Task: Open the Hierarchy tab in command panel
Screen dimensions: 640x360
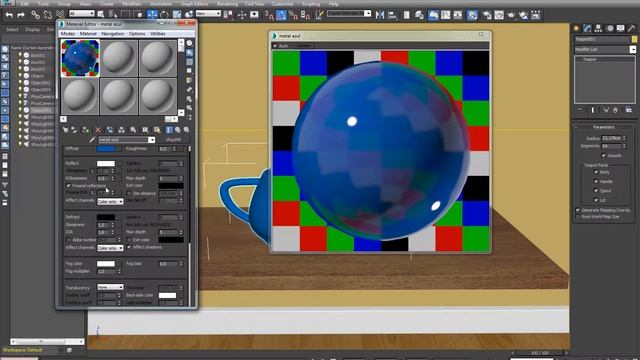Action: click(x=598, y=28)
